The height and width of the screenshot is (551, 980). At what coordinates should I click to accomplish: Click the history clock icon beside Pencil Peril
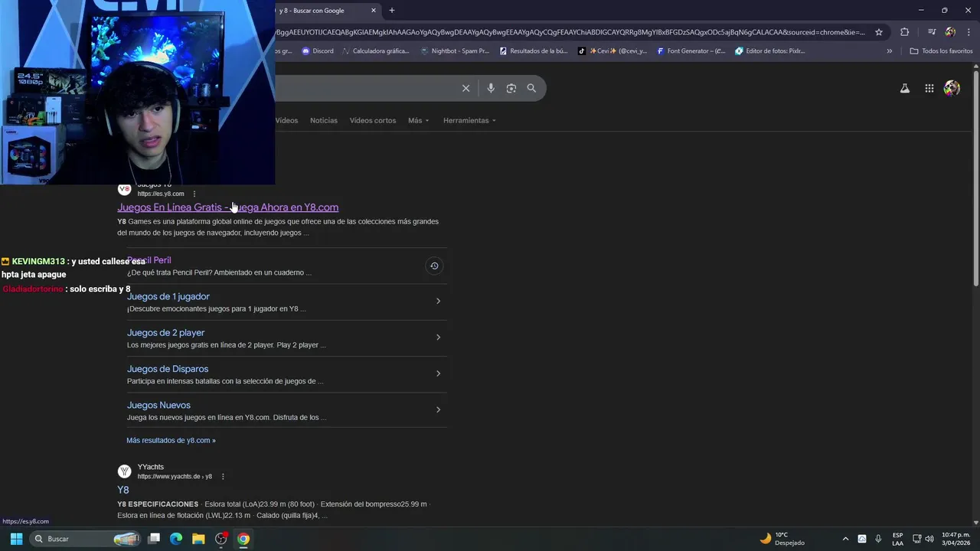434,266
